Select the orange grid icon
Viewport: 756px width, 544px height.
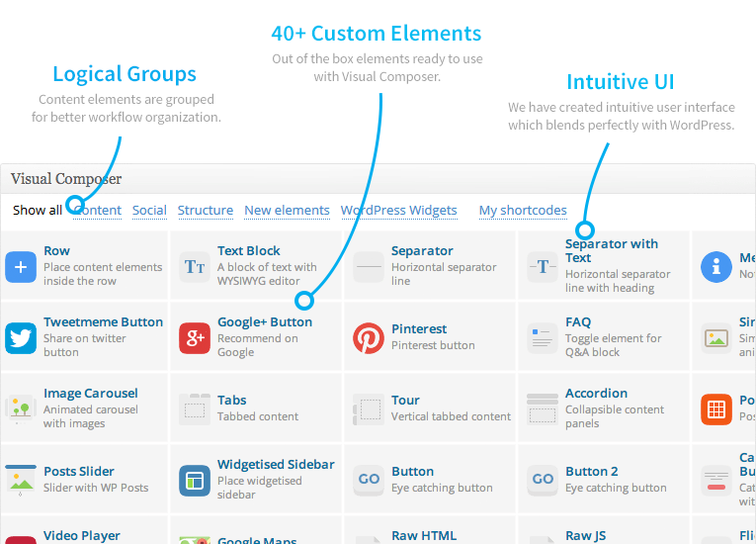coord(716,409)
